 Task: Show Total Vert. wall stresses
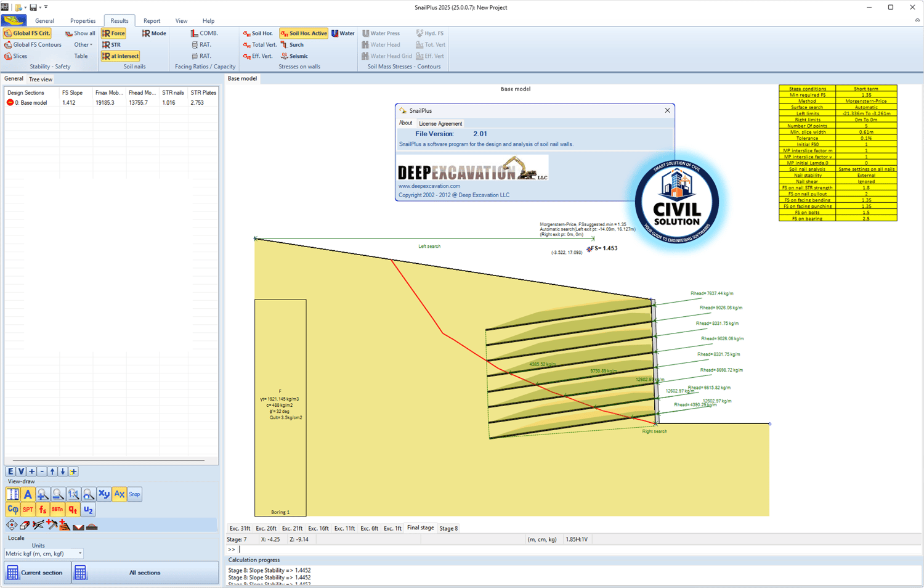click(x=259, y=44)
